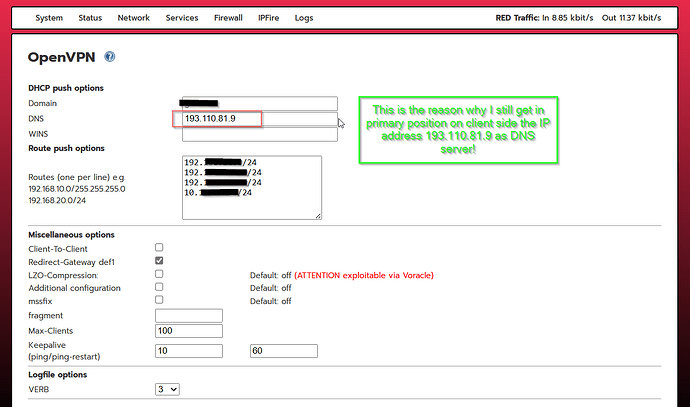Enable the mssfix checkbox

(159, 300)
